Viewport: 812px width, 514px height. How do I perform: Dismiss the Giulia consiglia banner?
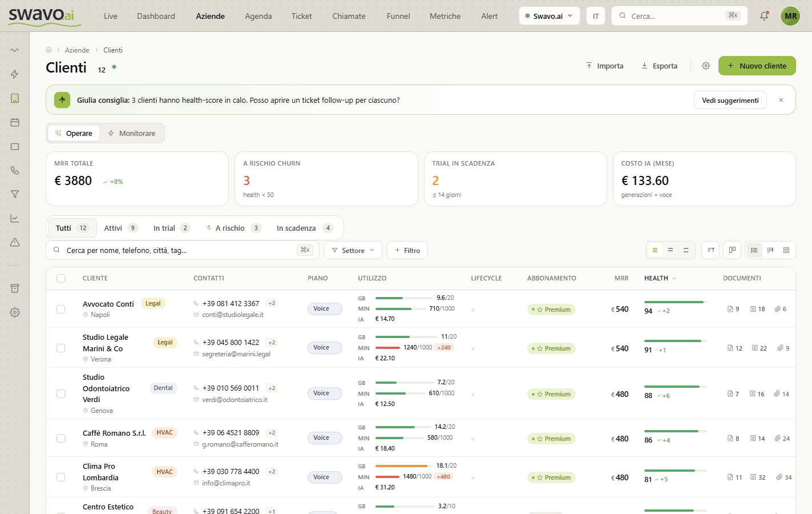(781, 100)
